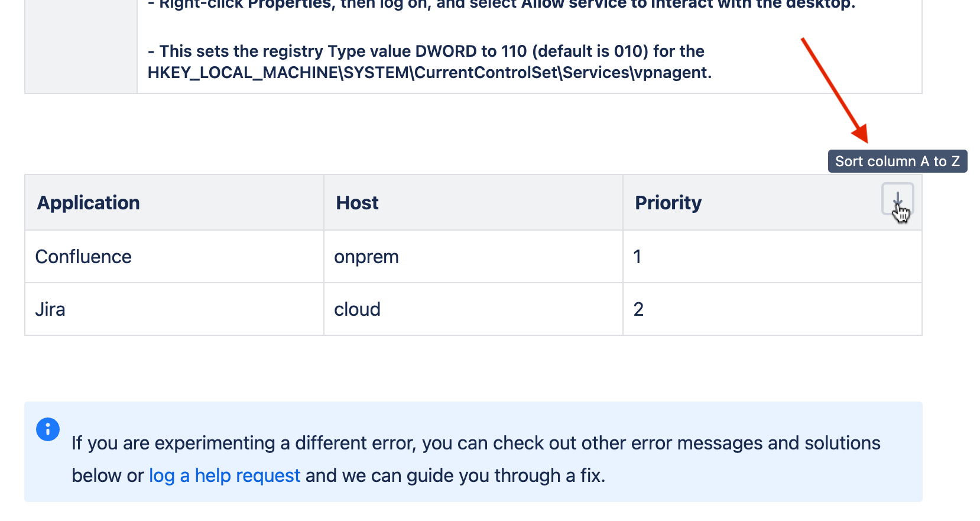Viewport: 980px width, 521px height.
Task: Open the 'log a help request' link
Action: [225, 475]
